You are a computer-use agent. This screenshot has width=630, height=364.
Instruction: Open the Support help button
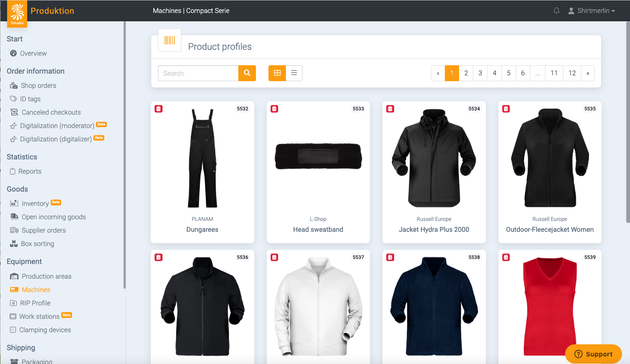[x=594, y=354]
